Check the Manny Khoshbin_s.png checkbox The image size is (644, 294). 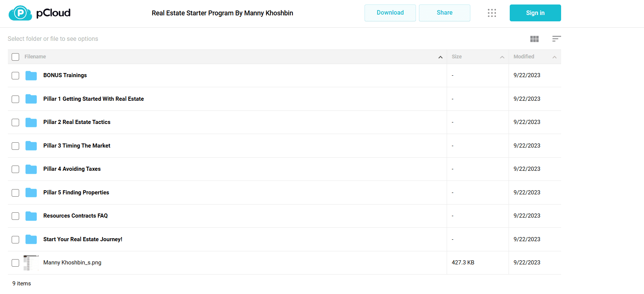tap(15, 263)
